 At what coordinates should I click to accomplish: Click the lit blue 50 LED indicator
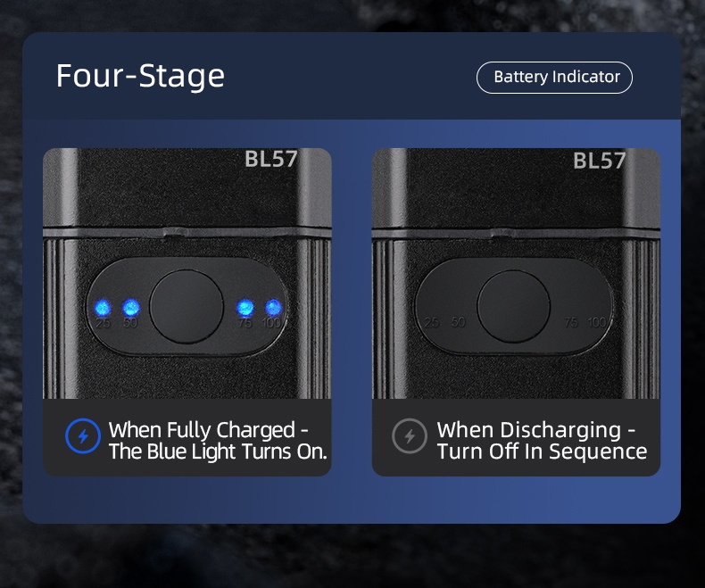tap(130, 309)
